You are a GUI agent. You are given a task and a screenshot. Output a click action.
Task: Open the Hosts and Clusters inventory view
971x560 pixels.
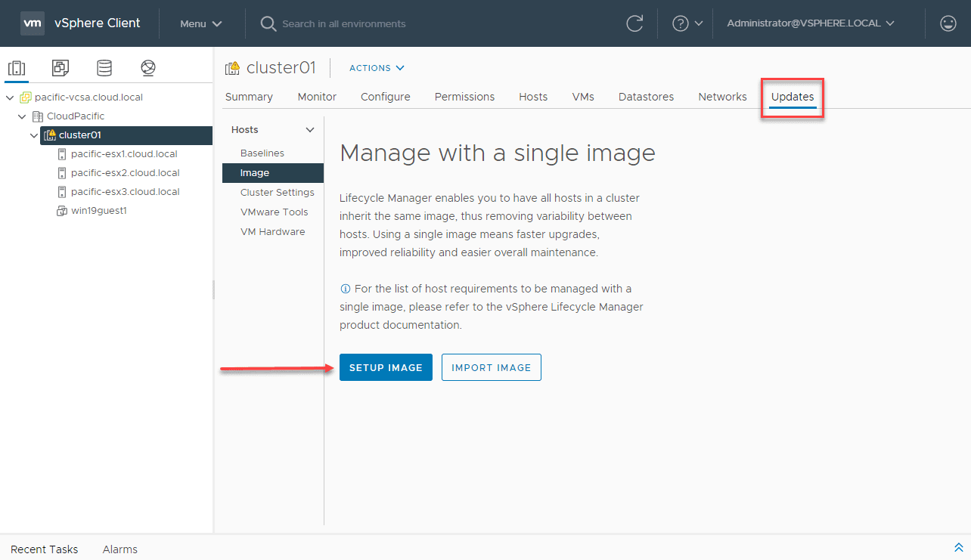tap(17, 68)
